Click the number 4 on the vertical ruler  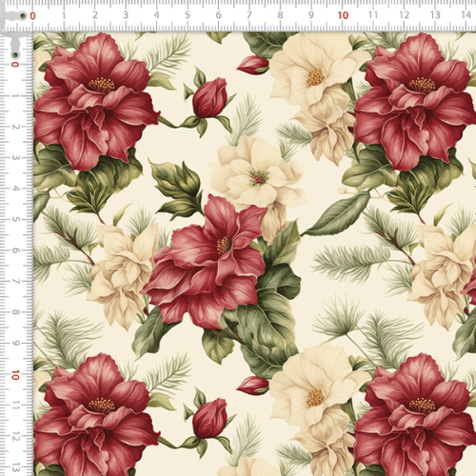pyautogui.click(x=15, y=188)
